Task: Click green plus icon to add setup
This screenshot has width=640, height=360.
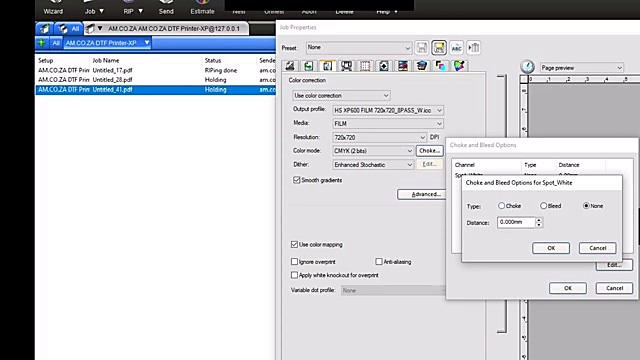Action: coord(42,42)
